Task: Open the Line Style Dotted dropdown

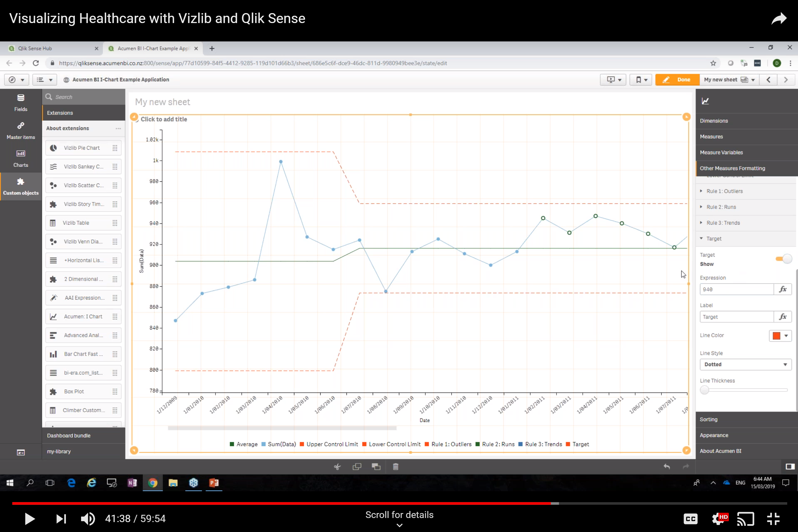Action: coord(745,364)
